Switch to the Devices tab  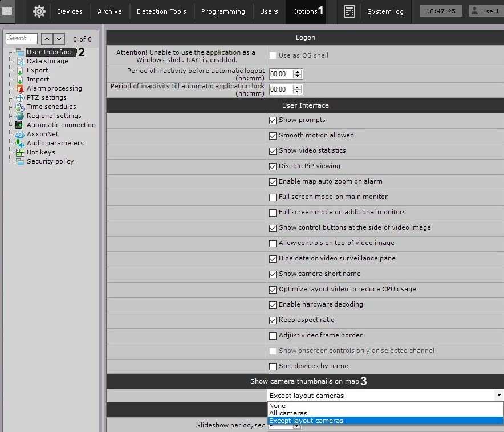tap(70, 11)
